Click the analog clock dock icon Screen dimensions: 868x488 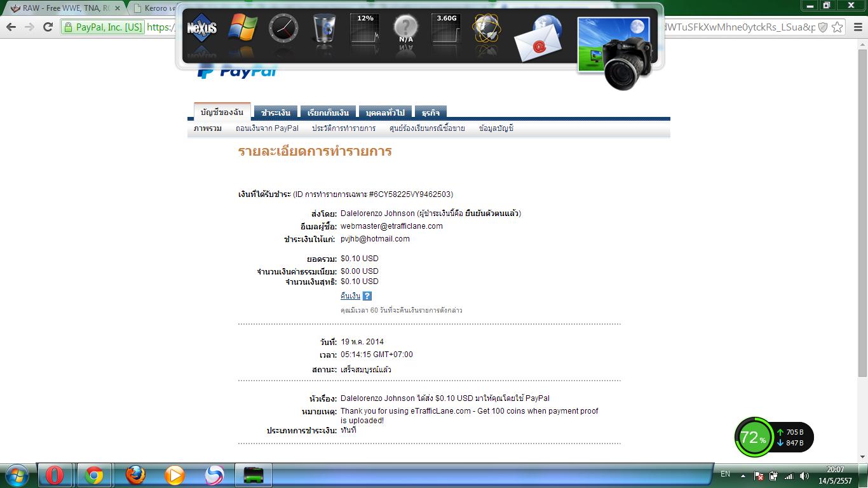283,29
